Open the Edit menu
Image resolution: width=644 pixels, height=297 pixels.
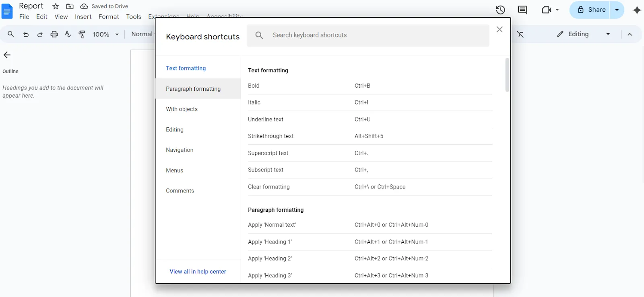(42, 17)
